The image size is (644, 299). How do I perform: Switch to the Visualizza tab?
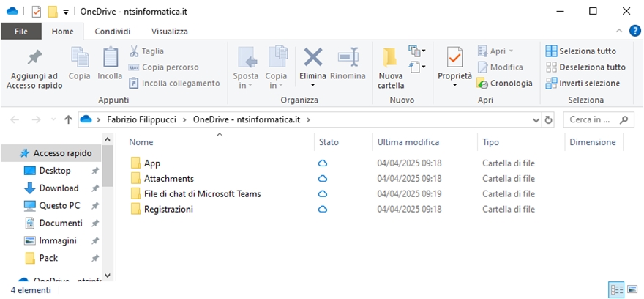[170, 32]
